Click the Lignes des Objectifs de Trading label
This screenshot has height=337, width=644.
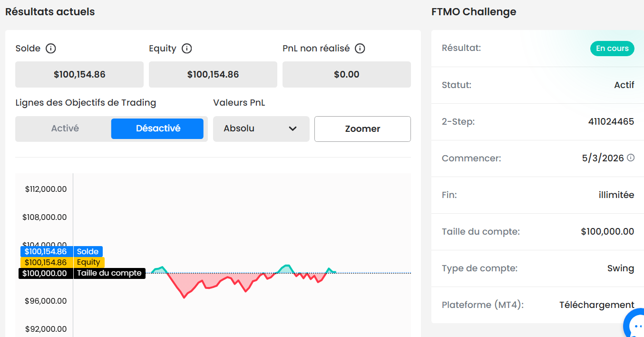point(86,102)
